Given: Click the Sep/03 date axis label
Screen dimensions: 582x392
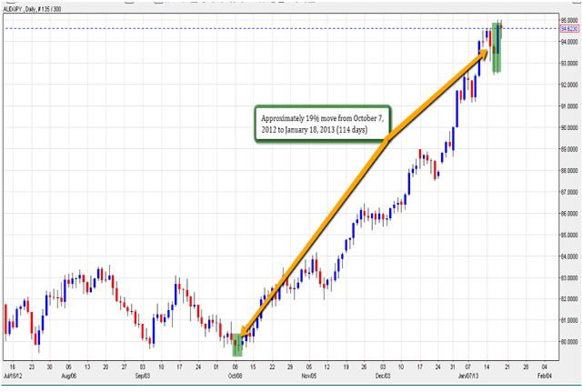Looking at the screenshot, I should (x=143, y=376).
